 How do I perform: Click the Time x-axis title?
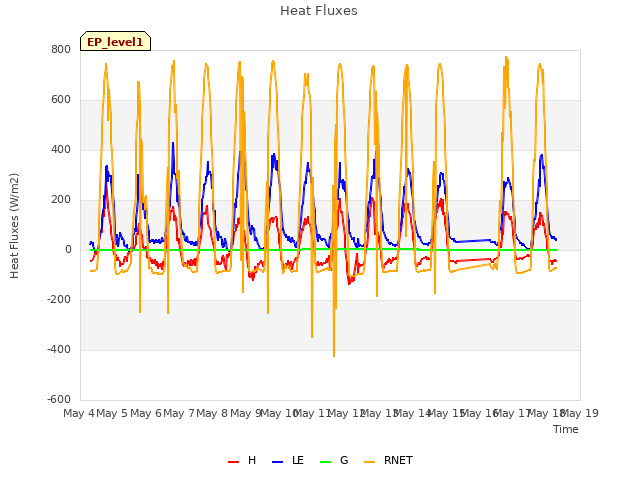coord(566,429)
